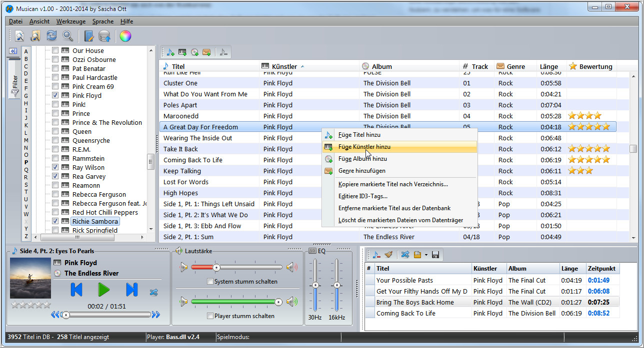Click the 16kHz equalizer slider handle

(x=337, y=285)
